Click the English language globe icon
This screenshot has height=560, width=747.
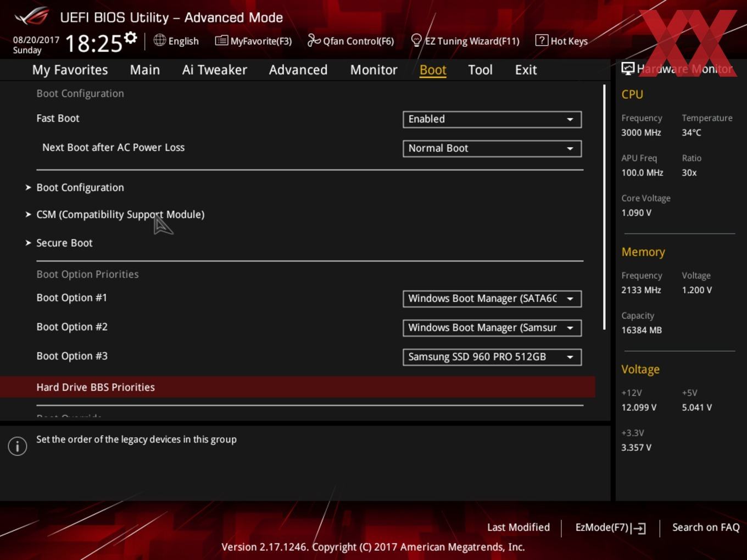(159, 40)
